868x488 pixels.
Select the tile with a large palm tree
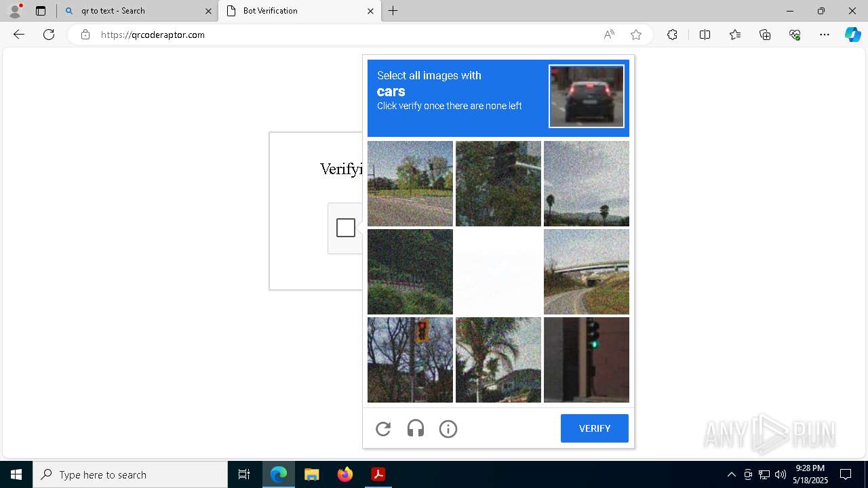click(498, 360)
